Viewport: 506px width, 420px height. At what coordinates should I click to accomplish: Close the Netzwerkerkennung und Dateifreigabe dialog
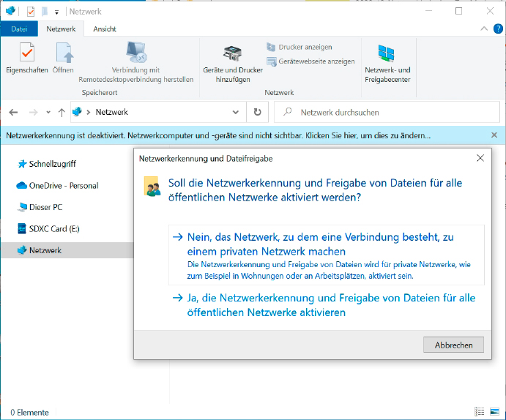pos(480,158)
